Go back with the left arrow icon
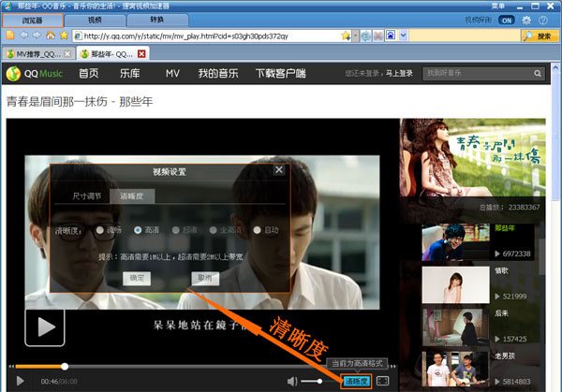Viewport: 562px width, 392px height. 24,35
